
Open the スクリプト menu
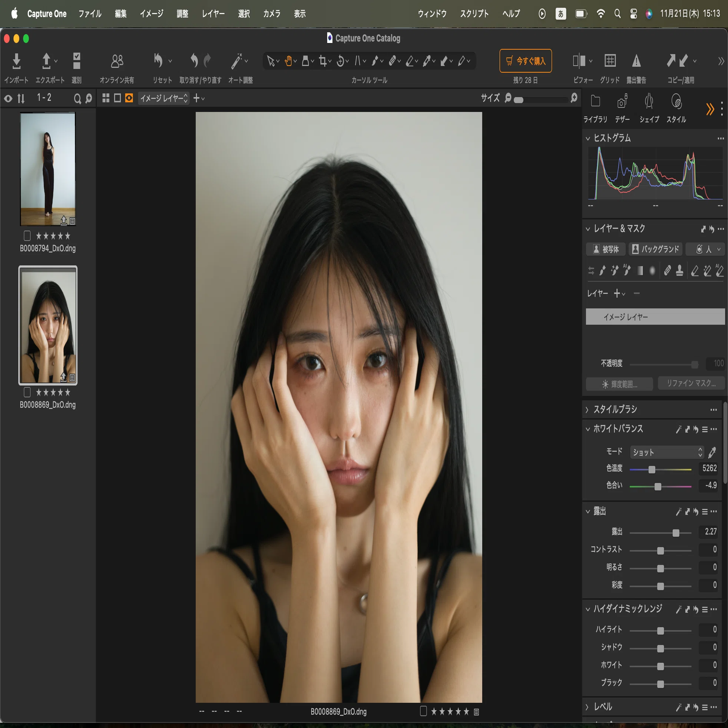(x=474, y=14)
